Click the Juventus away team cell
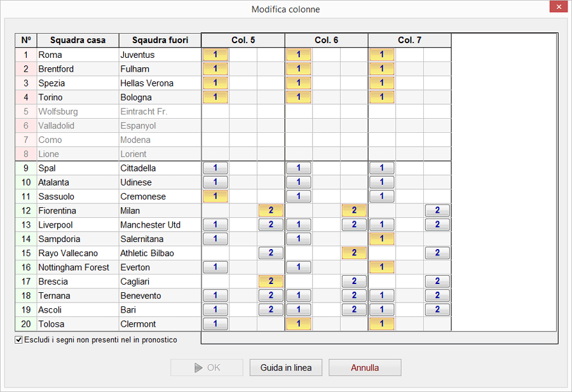The width and height of the screenshot is (572, 392). [x=159, y=55]
